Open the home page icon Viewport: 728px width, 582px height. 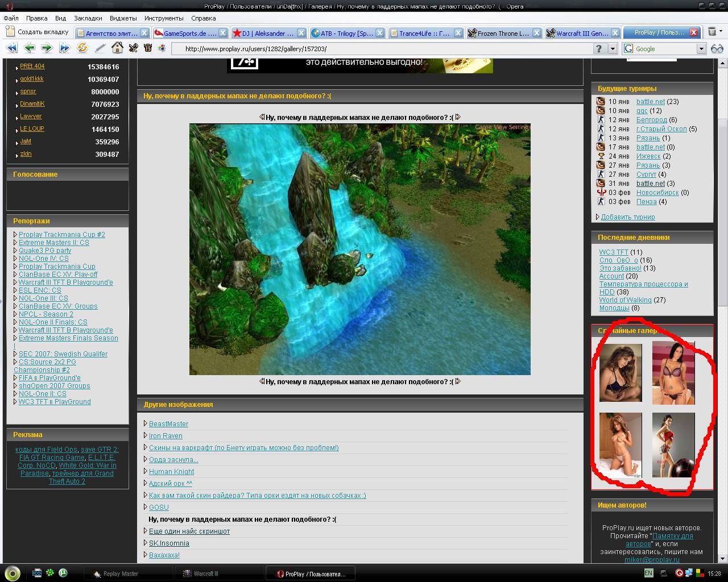tap(117, 48)
